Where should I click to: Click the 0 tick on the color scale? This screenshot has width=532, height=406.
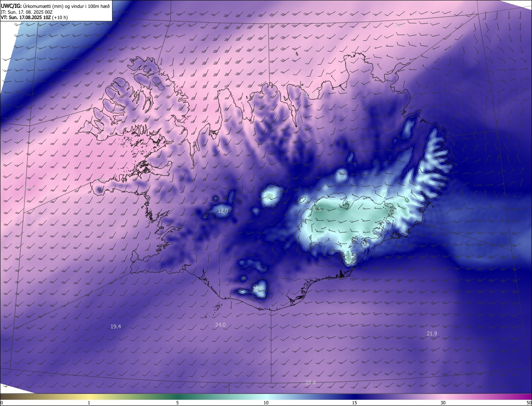(2, 403)
